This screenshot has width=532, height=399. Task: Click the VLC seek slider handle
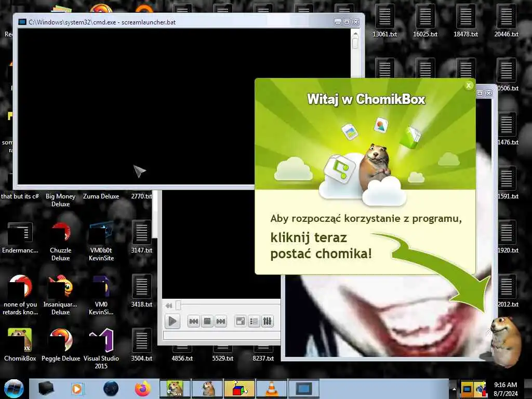(x=178, y=305)
